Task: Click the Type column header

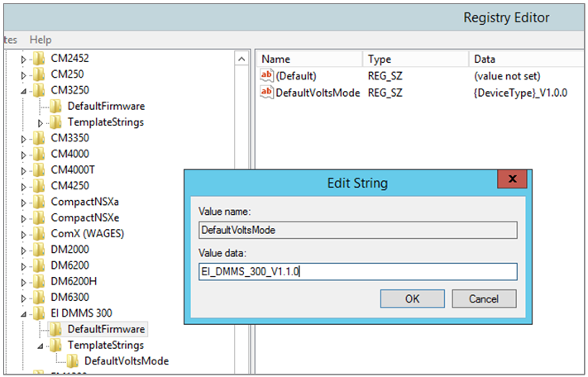Action: pos(415,60)
